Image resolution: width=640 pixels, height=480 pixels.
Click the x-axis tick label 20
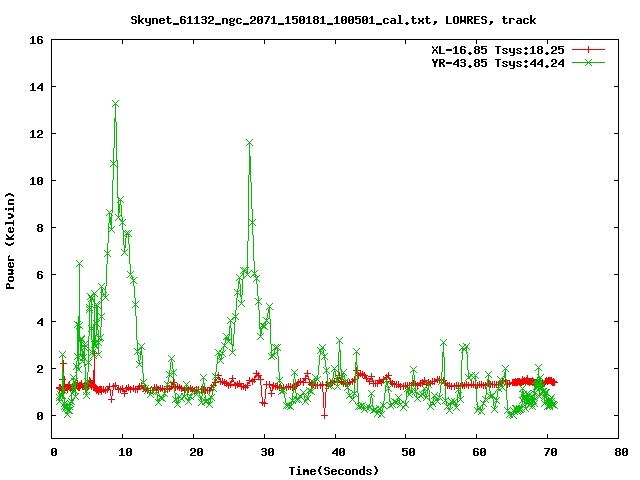[x=194, y=452]
